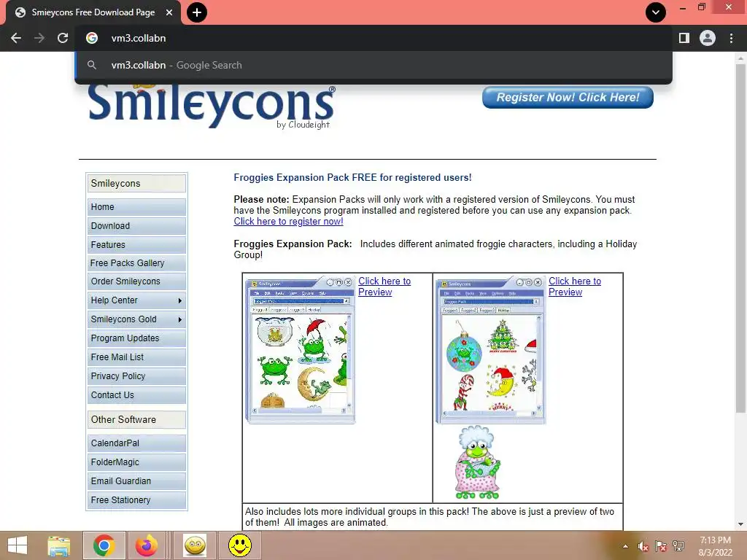747x560 pixels.
Task: Click the yellow smiley face taskbar icon
Action: (239, 545)
